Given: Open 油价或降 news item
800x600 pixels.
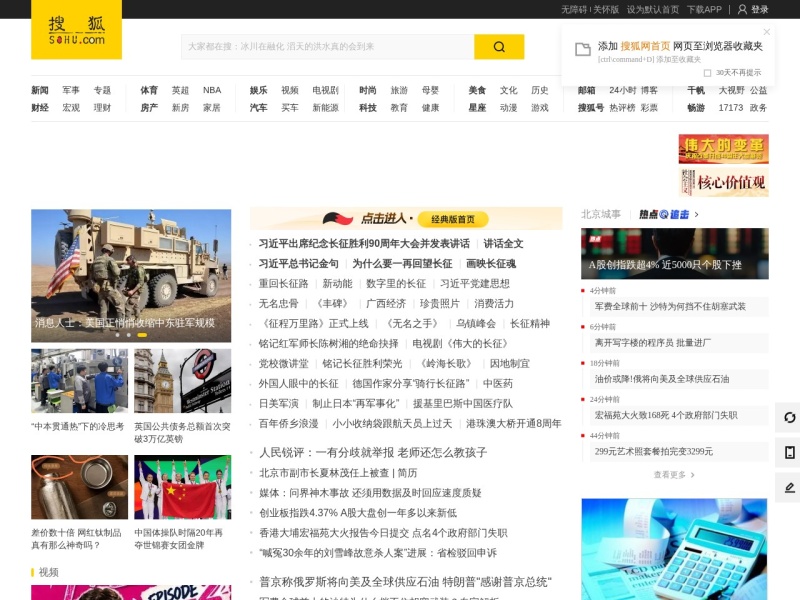Looking at the screenshot, I should click(x=662, y=379).
